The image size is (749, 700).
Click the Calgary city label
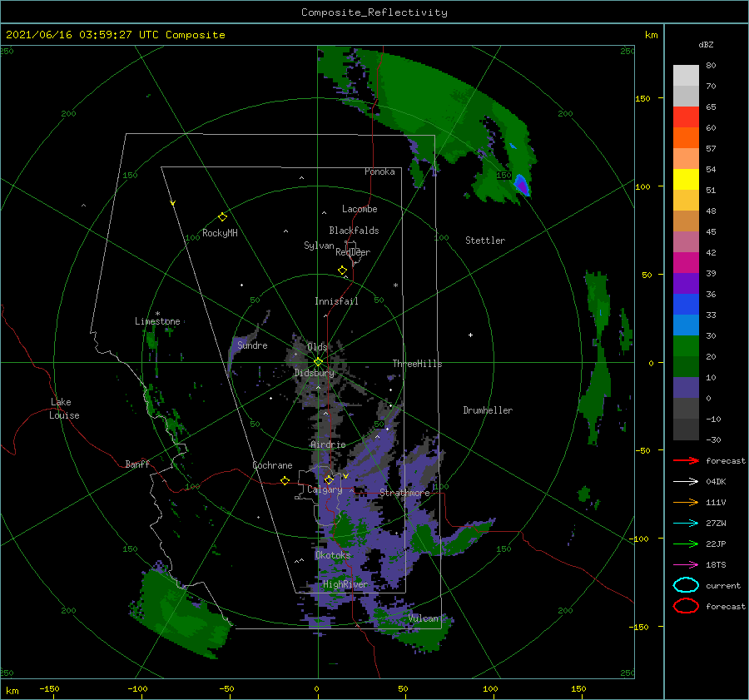[x=325, y=489]
